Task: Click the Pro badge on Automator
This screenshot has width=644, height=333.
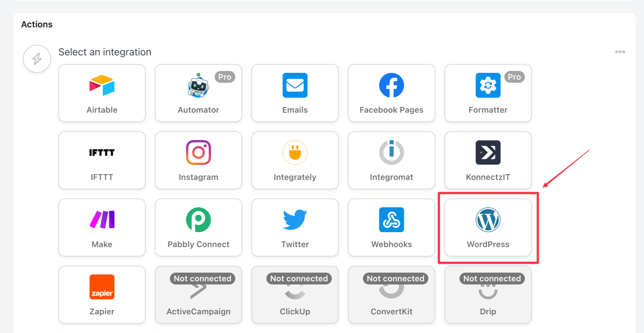Action: tap(225, 77)
